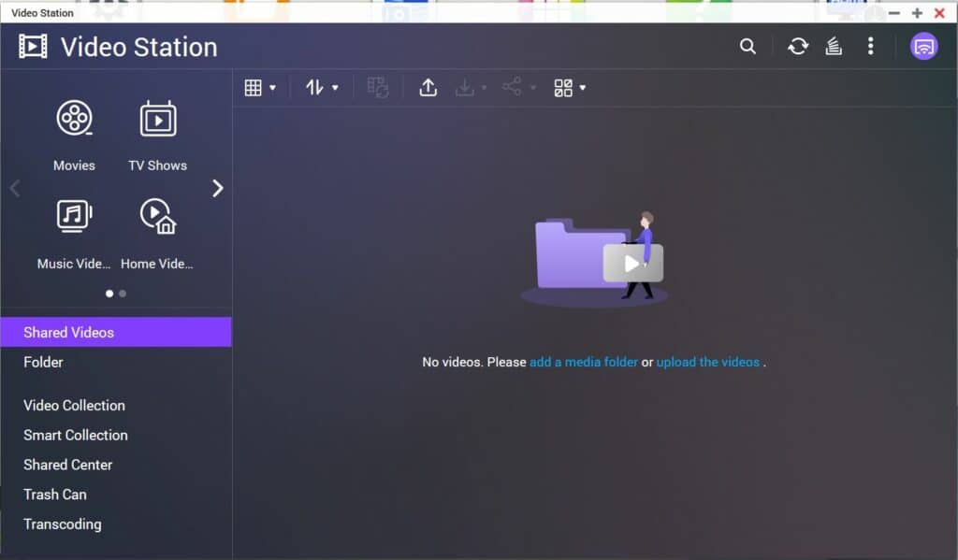Screen dimensions: 958x560
Task: Maximize the Video Station window
Action: pos(917,13)
